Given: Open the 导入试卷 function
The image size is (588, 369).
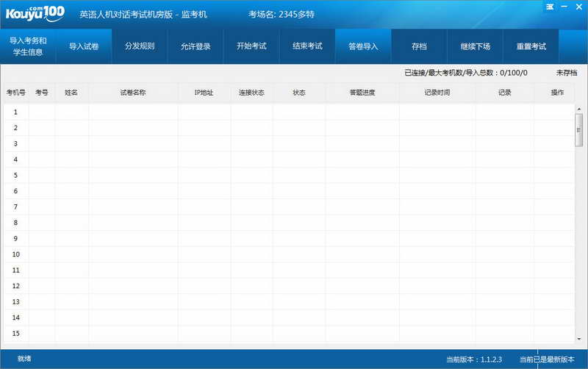Looking at the screenshot, I should (x=84, y=46).
